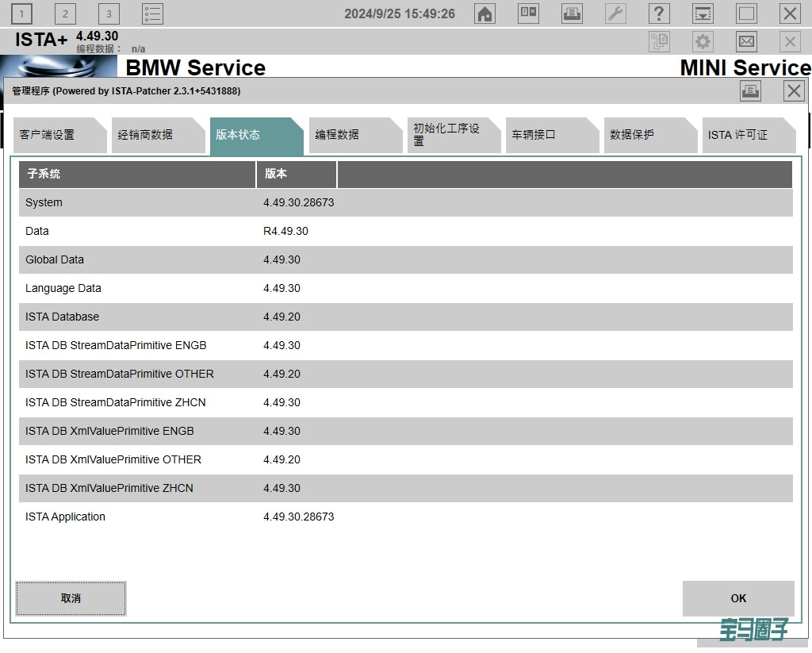Click the envelope mail icon
The image size is (812, 653).
(x=746, y=41)
